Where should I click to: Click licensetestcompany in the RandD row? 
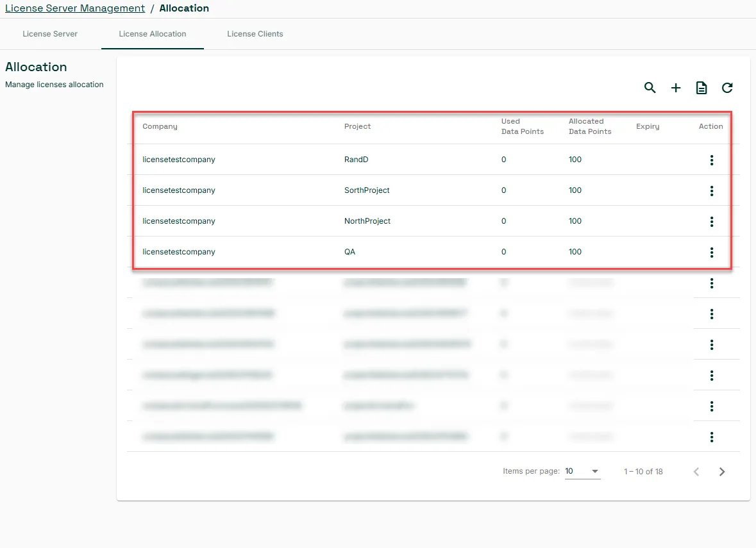click(x=179, y=160)
